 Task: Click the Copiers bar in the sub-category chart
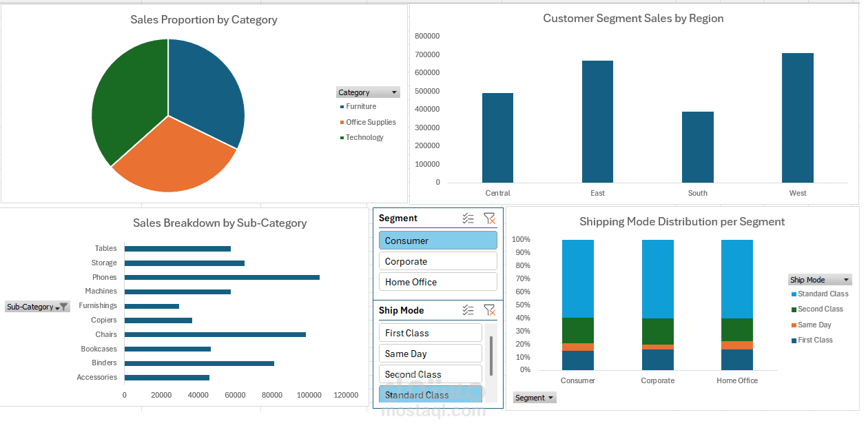click(x=158, y=320)
